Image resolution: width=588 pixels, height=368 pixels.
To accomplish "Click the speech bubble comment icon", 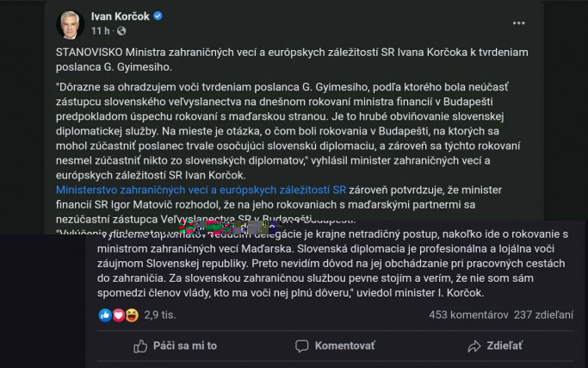I will tap(301, 346).
